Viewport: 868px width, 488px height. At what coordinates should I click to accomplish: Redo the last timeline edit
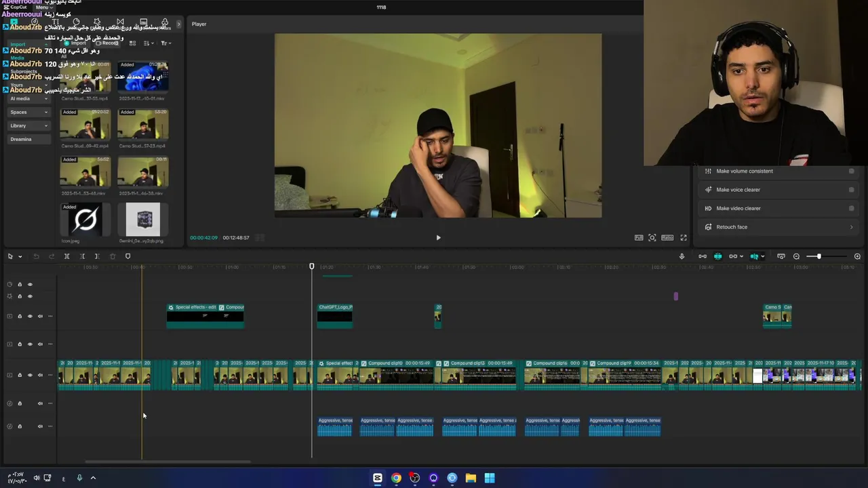tap(51, 256)
